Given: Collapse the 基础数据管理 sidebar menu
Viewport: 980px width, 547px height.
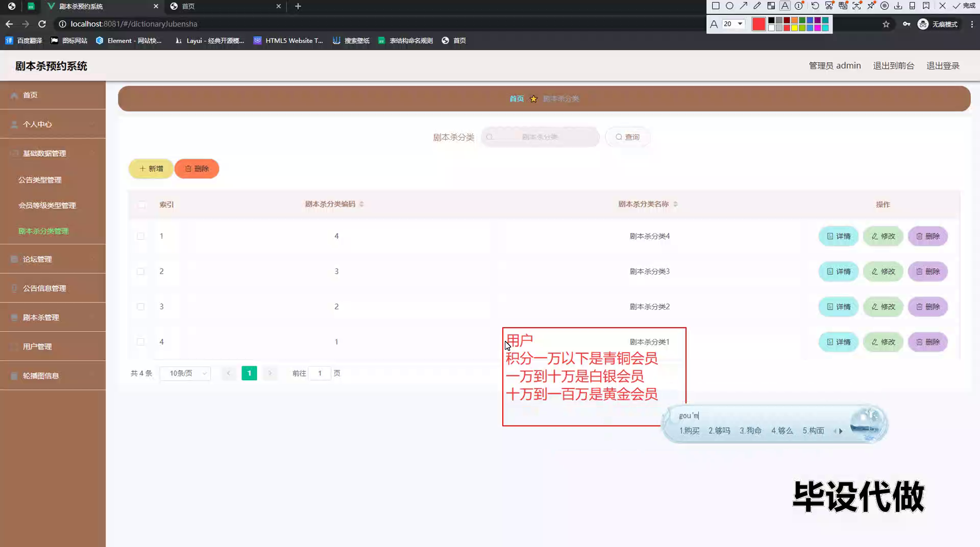Looking at the screenshot, I should (53, 153).
